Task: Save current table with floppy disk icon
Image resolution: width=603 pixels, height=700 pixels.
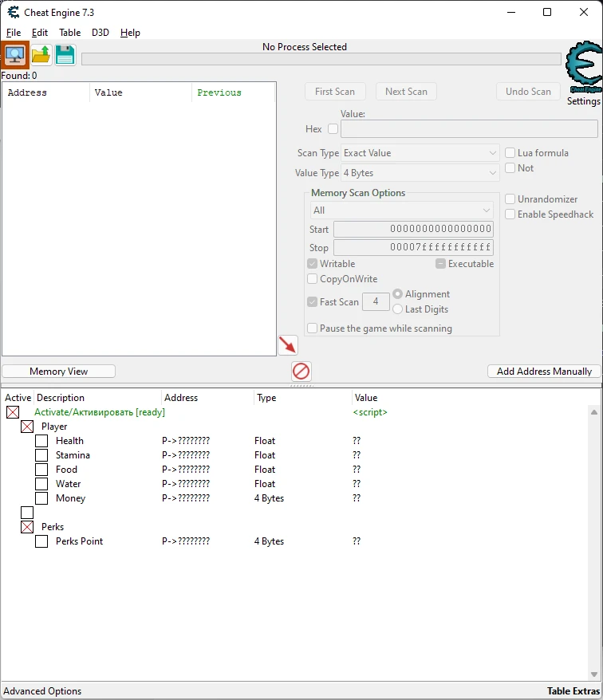Action: coord(65,55)
